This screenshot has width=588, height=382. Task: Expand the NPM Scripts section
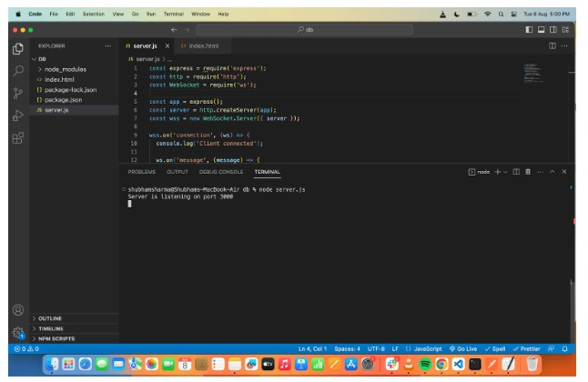[74, 338]
